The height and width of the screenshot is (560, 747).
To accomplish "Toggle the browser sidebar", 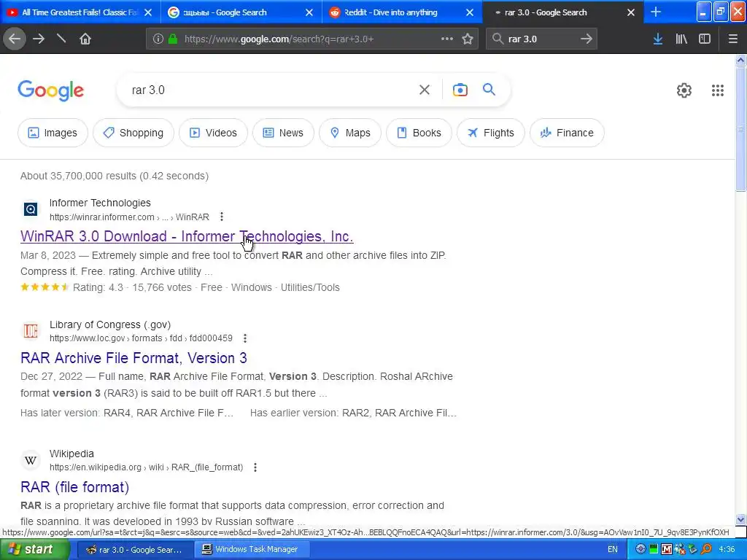I will pos(705,39).
